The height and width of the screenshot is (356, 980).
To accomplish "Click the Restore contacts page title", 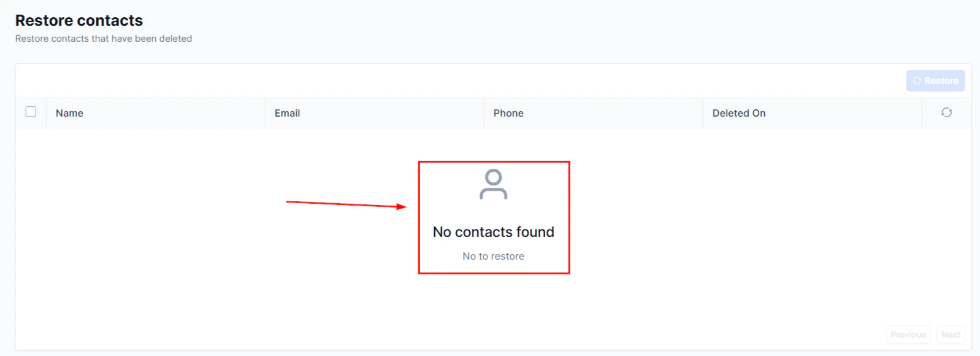I will (78, 20).
